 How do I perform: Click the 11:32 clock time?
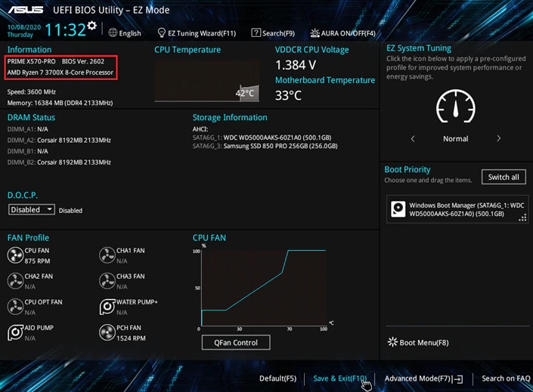[x=65, y=30]
